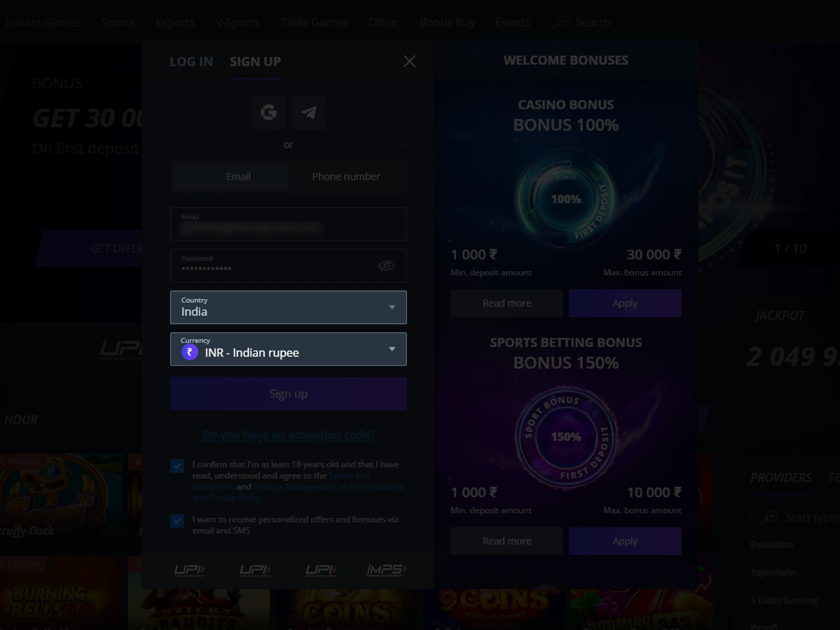The width and height of the screenshot is (840, 630).
Task: Select the Phone number registration tab
Action: pos(346,176)
